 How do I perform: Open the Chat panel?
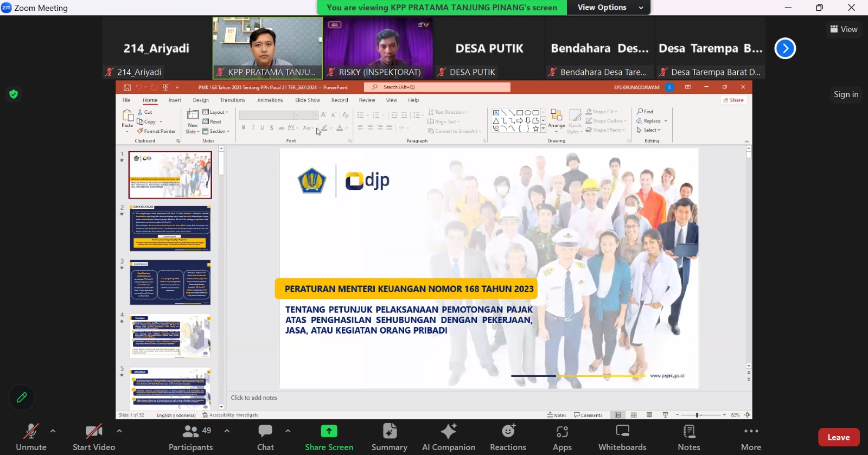pyautogui.click(x=265, y=437)
